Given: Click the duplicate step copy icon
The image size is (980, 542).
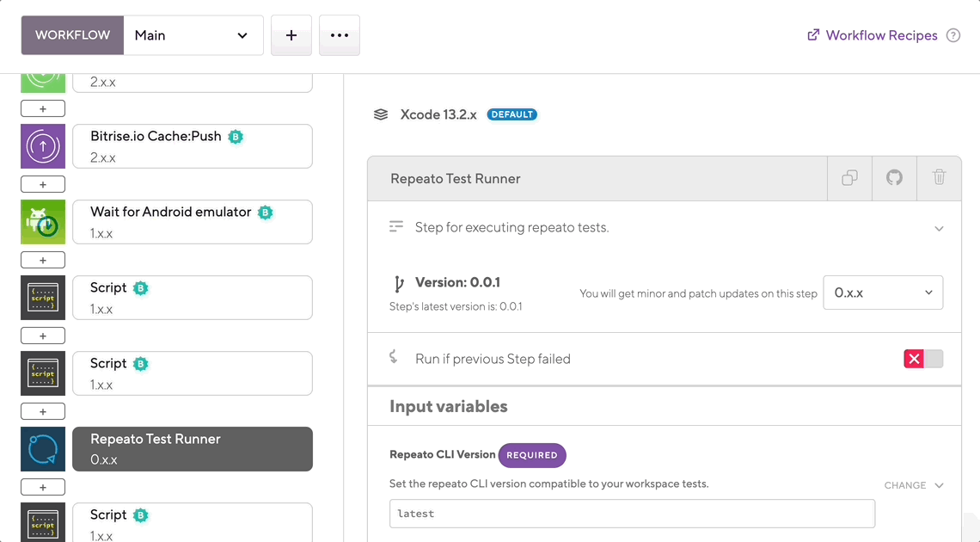Looking at the screenshot, I should [x=849, y=178].
